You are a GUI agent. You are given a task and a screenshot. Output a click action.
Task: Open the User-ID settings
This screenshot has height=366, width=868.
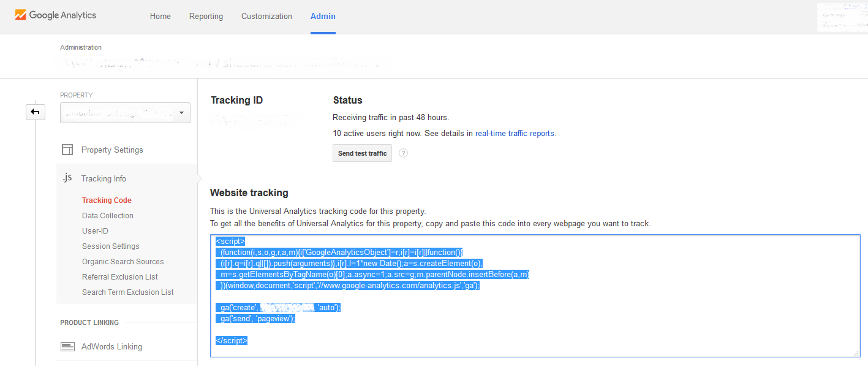pyautogui.click(x=95, y=231)
